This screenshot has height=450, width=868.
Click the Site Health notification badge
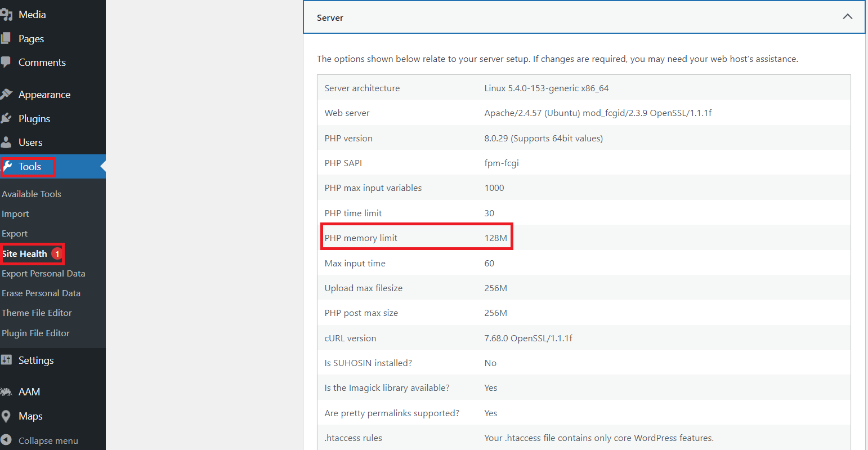click(x=57, y=254)
